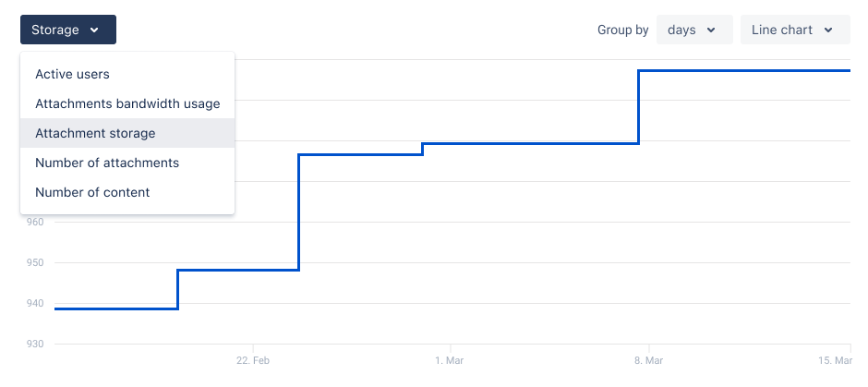Screen dimensions: 868x387
Task: Click the chevron arrow beside "Line chart"
Action: (x=828, y=30)
